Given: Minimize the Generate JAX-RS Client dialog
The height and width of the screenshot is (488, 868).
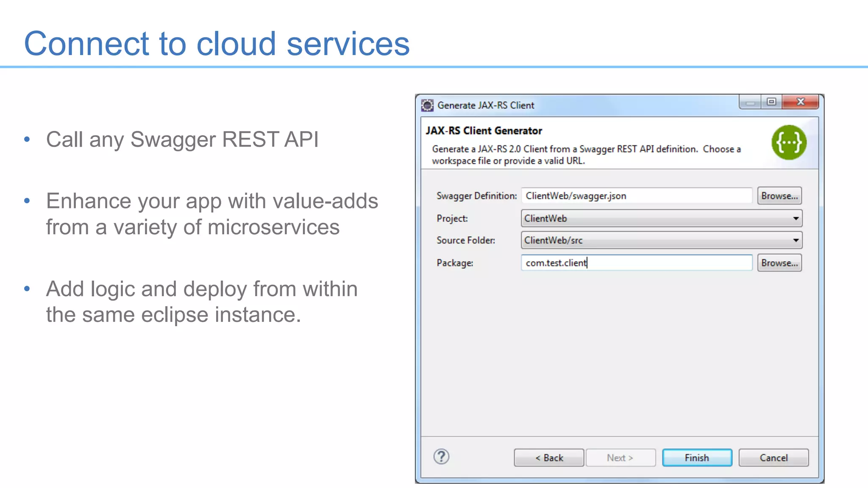Looking at the screenshot, I should tap(750, 102).
